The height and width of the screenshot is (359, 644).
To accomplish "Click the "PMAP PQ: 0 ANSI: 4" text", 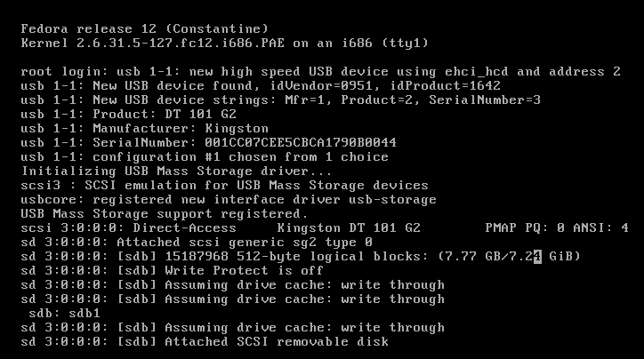I will [557, 228].
